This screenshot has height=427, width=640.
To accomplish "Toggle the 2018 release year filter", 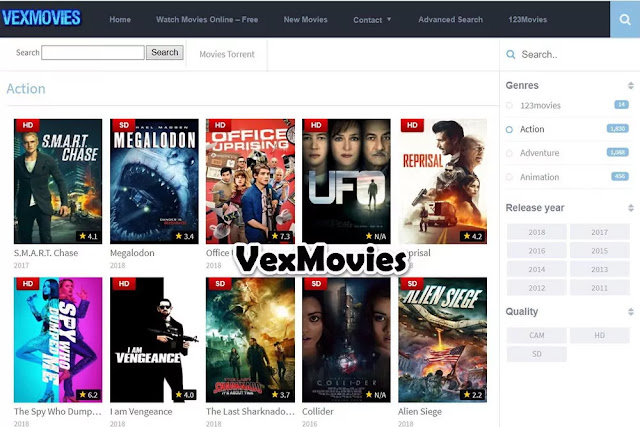I will 536,232.
